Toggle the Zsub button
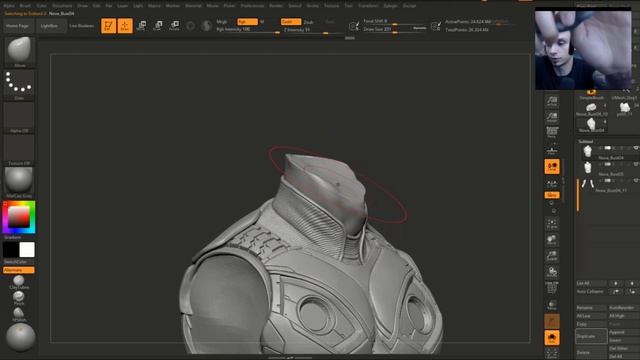This screenshot has height=360, width=640. pos(309,22)
